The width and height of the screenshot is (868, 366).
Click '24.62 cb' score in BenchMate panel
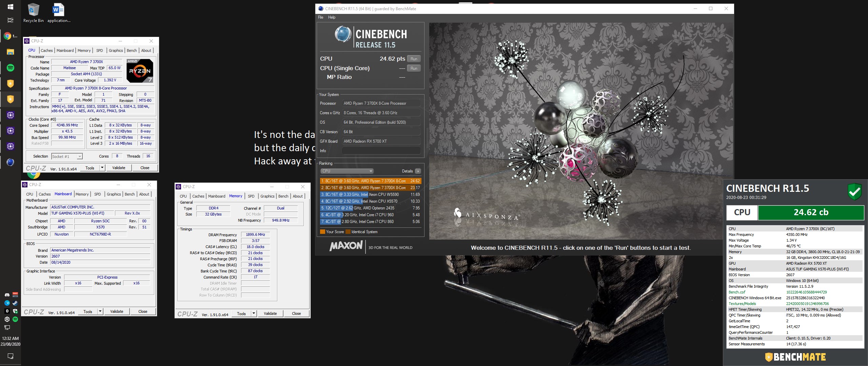811,212
